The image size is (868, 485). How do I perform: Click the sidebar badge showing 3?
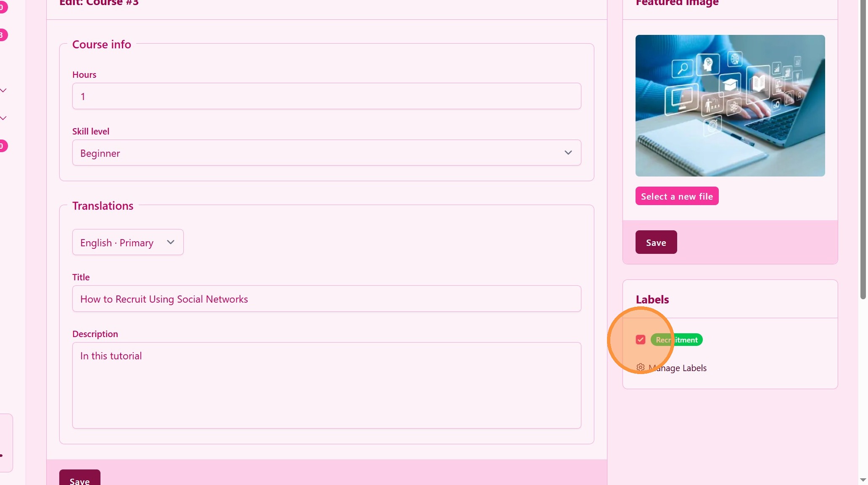3,35
